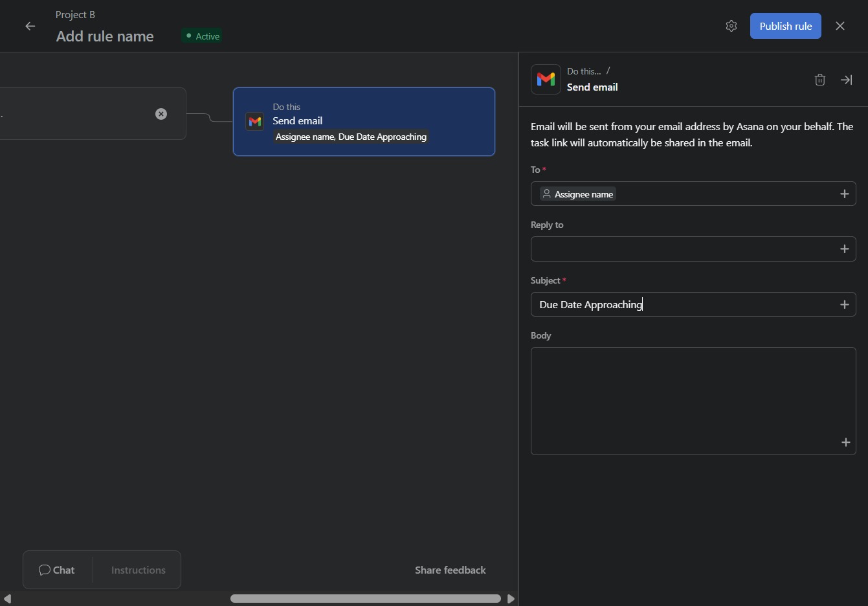The width and height of the screenshot is (868, 606).
Task: Click the horizontal scrollbar left arrow
Action: pos(7,599)
